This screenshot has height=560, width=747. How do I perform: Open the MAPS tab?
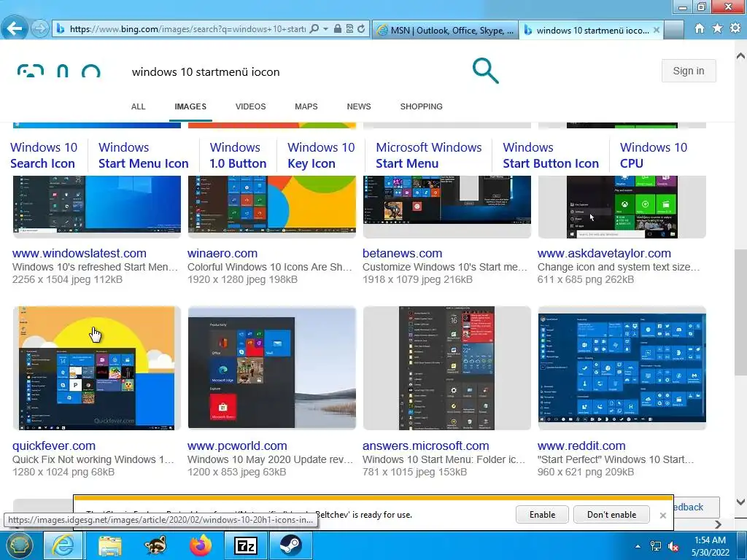point(306,106)
